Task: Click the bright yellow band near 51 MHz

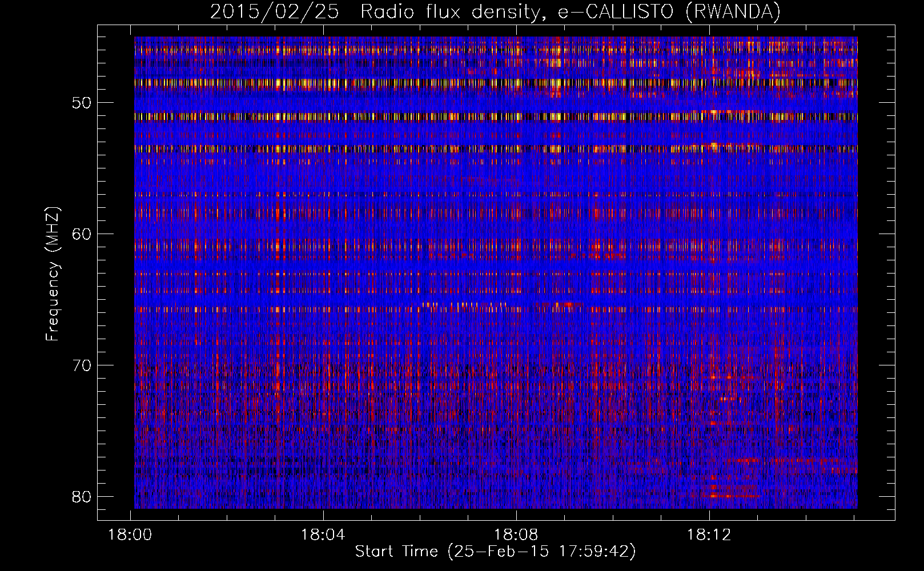Action: point(400,116)
